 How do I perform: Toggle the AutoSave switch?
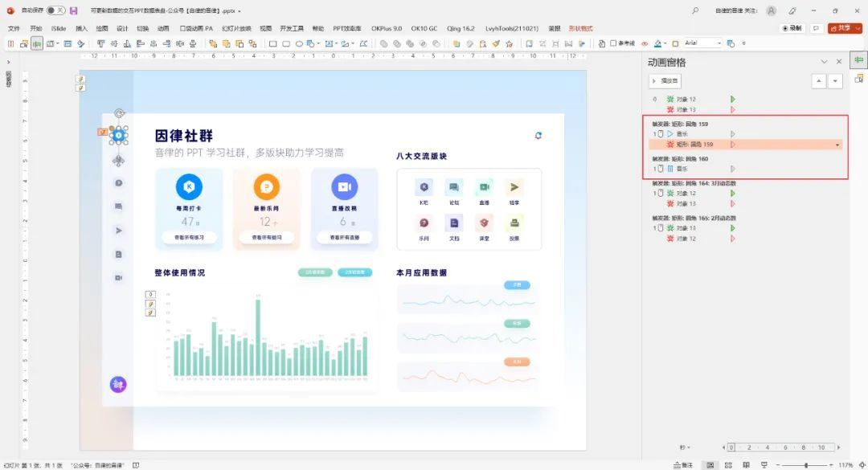55,10
